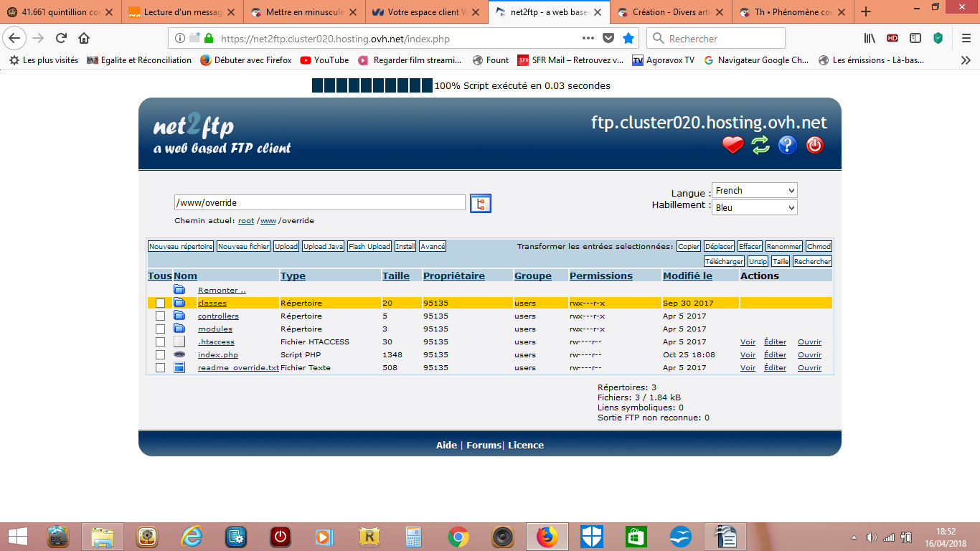Show hidden system tray icons arrow
The image size is (980, 551).
(854, 537)
